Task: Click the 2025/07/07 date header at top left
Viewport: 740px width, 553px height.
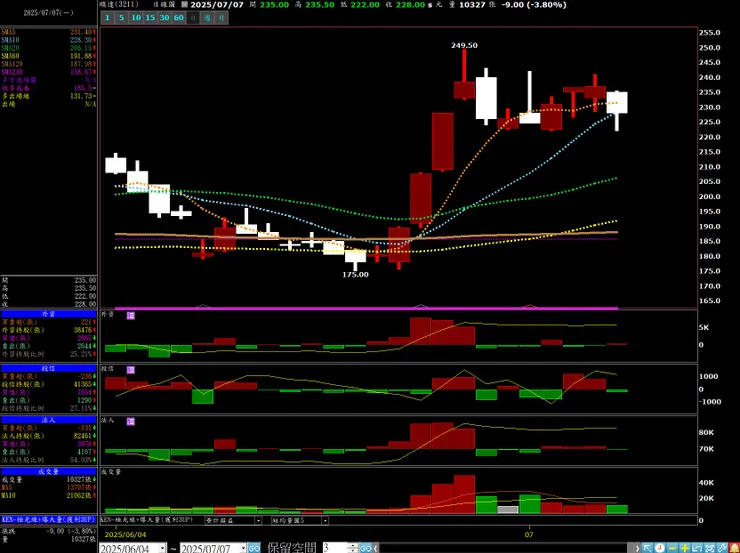Action: coord(49,13)
